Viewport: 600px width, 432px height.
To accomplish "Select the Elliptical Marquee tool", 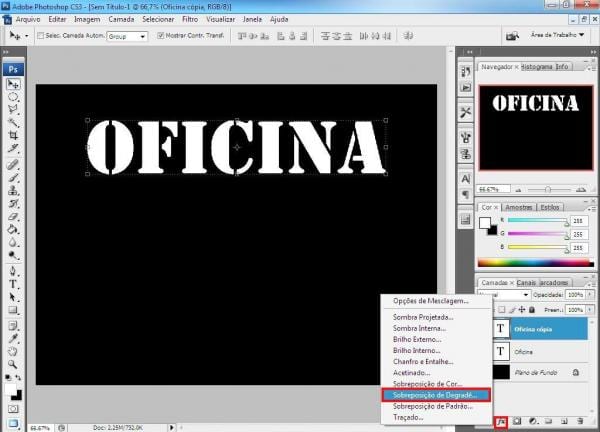I will 13,97.
